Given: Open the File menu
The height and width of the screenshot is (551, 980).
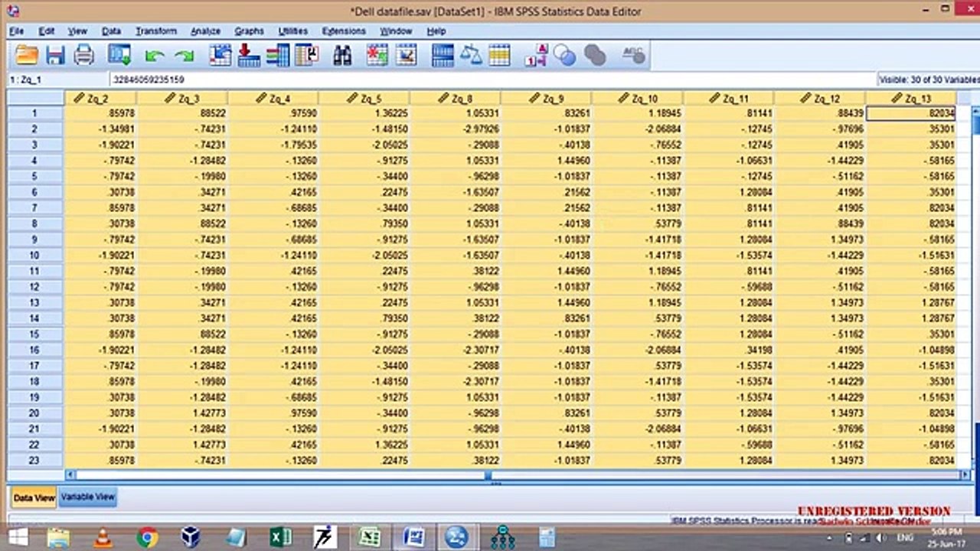Looking at the screenshot, I should point(17,31).
